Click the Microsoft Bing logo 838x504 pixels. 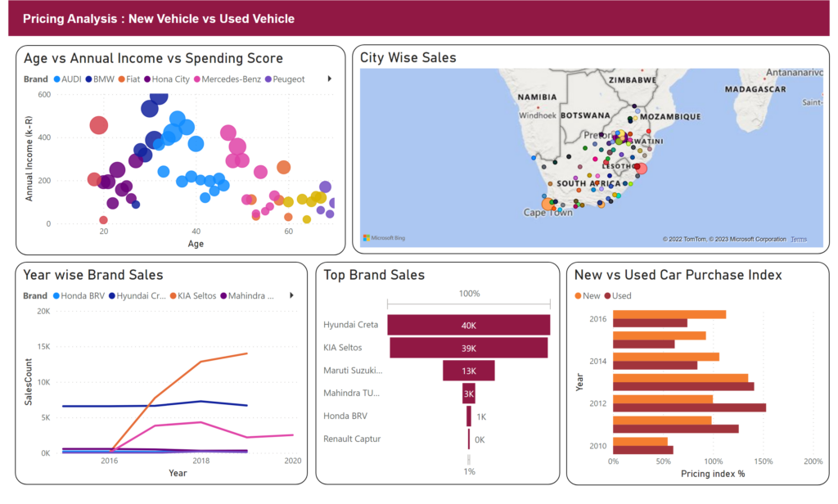tap(385, 238)
